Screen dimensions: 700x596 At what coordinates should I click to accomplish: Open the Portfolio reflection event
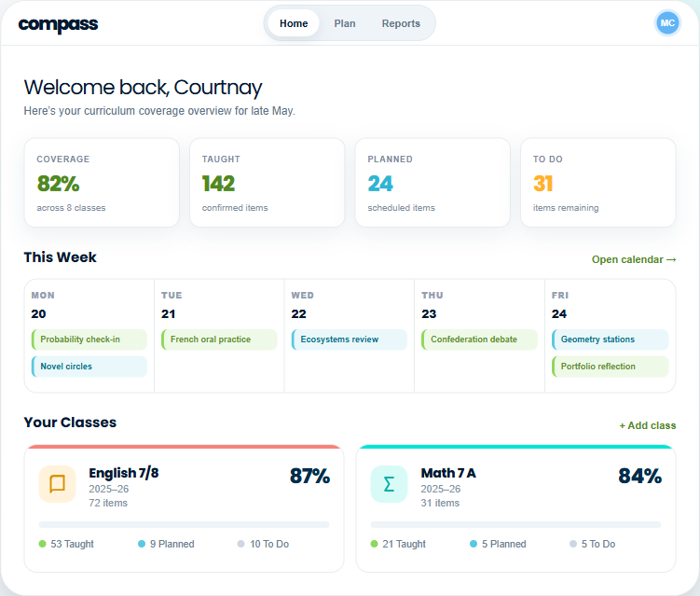(610, 367)
